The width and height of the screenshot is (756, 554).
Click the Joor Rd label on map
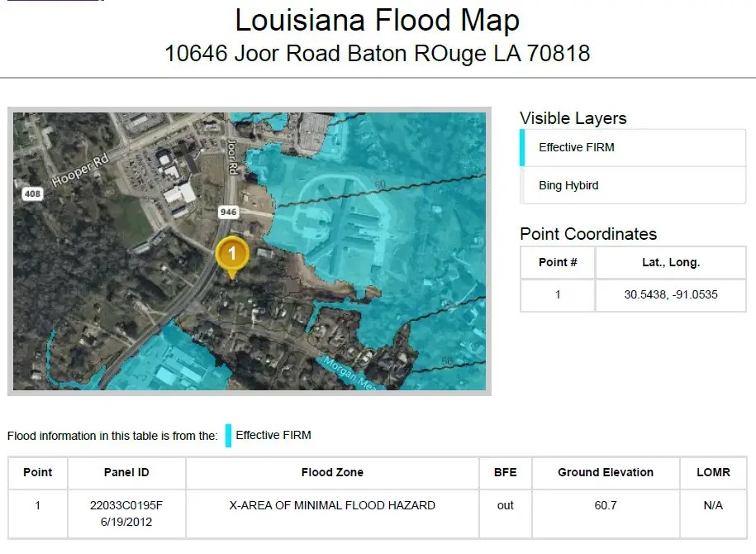pos(232,157)
